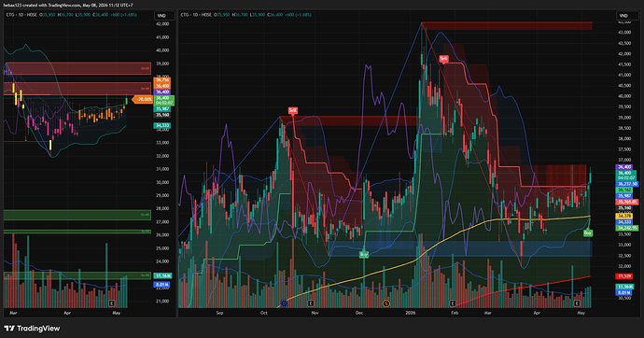The height and width of the screenshot is (338, 644).
Task: Click the CTG 1D HOSE legend on left chart
Action: 21,15
